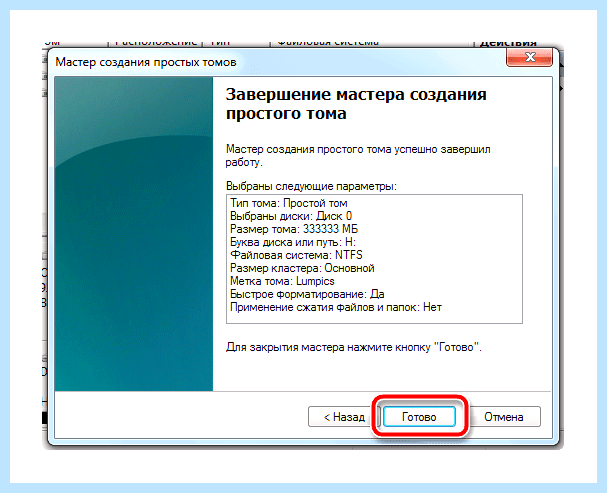
Task: Select the line 'Применение сжатия файлов и папок: Нет'
Action: (x=336, y=307)
